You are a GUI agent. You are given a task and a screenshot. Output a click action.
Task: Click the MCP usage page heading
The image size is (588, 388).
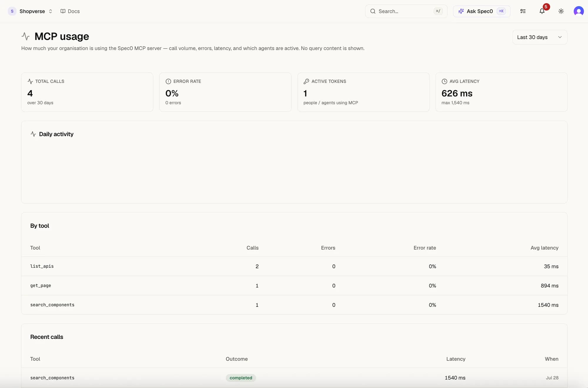click(x=62, y=36)
